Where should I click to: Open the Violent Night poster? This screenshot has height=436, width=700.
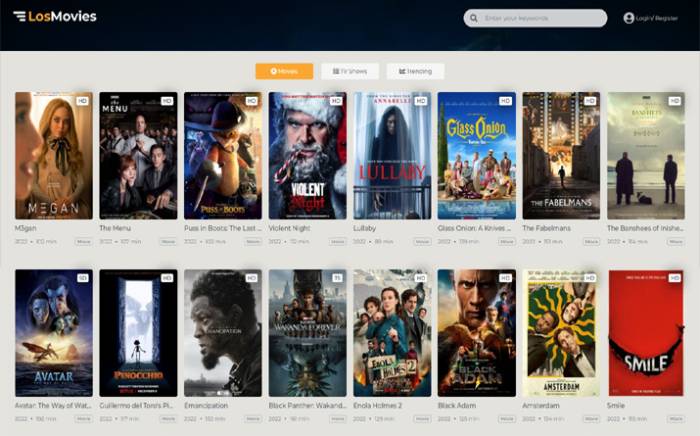(x=308, y=155)
